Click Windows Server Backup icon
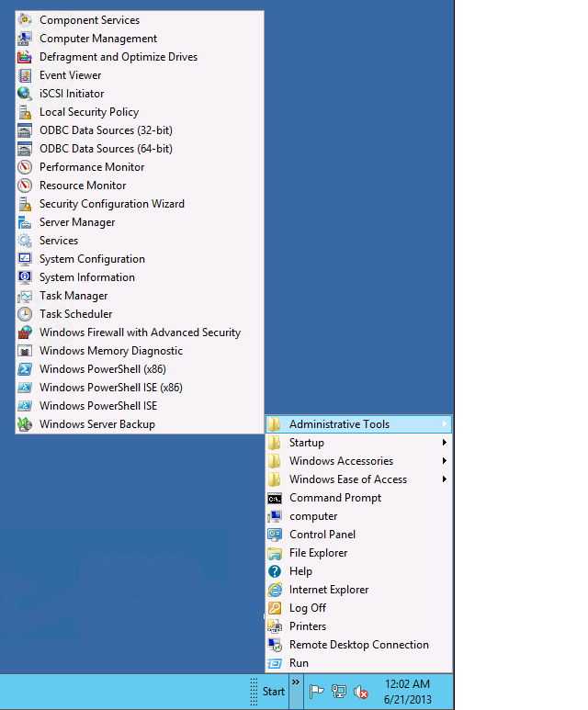Viewport: 588px width, 710px height. [25, 424]
